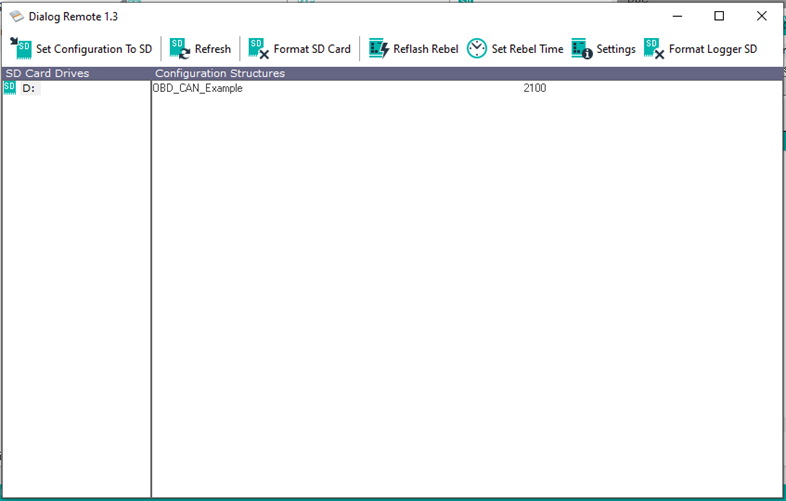Click the Configuration Structures column header
The image size is (786, 501).
coord(220,74)
